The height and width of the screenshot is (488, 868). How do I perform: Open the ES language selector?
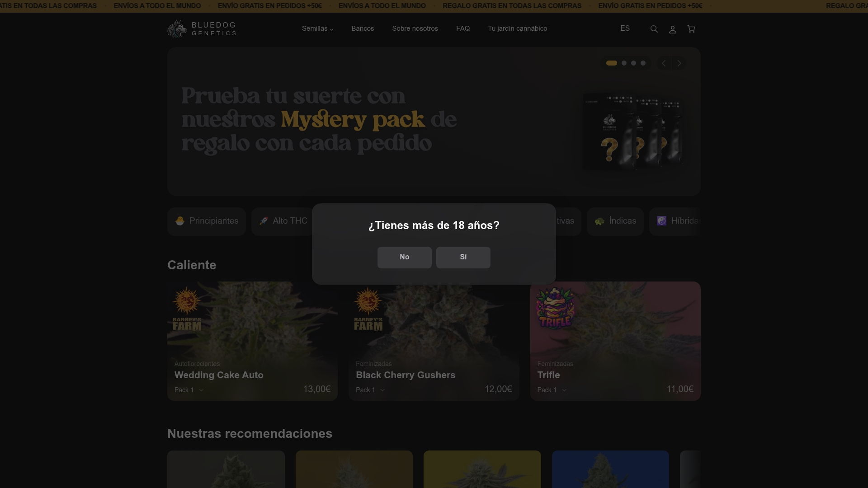coord(625,28)
